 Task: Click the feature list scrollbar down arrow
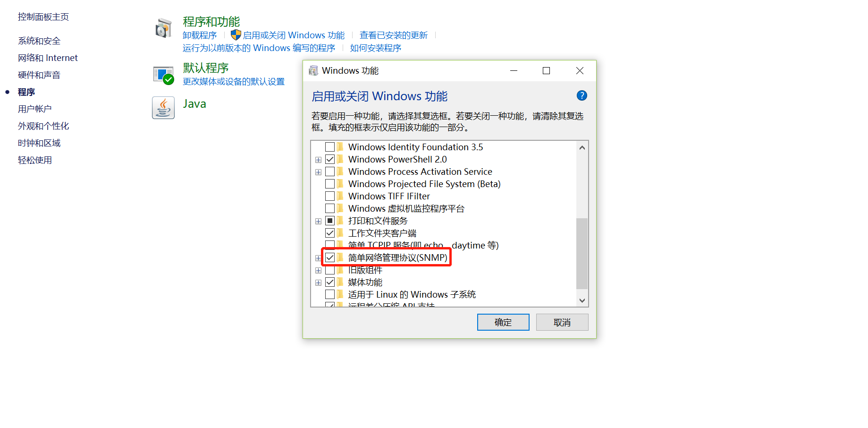[x=582, y=300]
